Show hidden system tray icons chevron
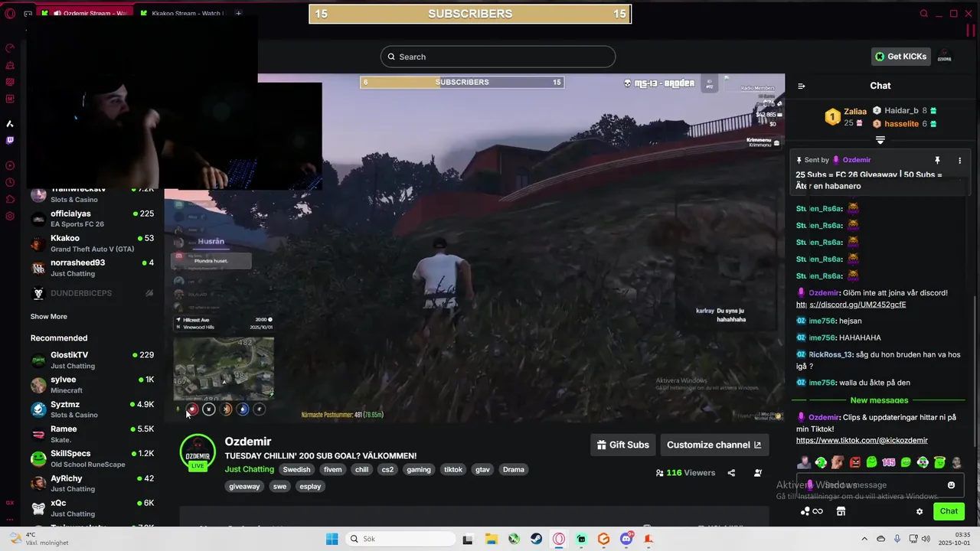Image resolution: width=980 pixels, height=551 pixels. coord(864,539)
